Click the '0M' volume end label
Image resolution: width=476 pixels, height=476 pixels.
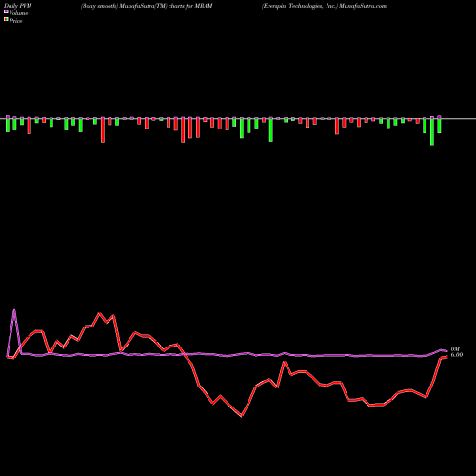(455, 349)
